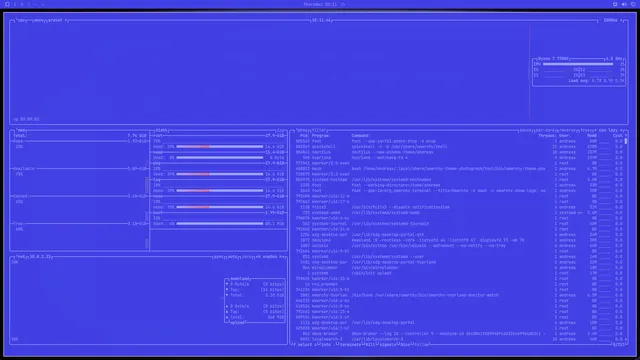The width and height of the screenshot is (640, 360).
Task: Click the CPU total usage meter bar
Action: pos(578,64)
